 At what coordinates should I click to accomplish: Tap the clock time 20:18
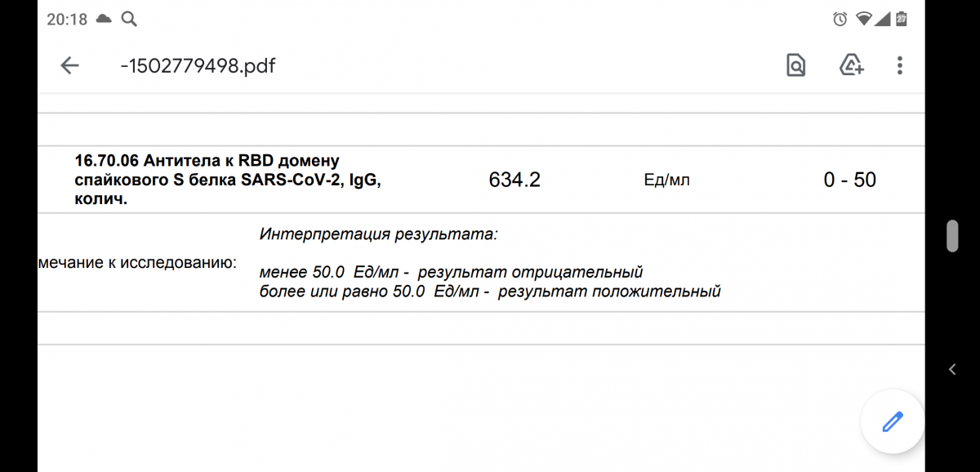pos(67,19)
